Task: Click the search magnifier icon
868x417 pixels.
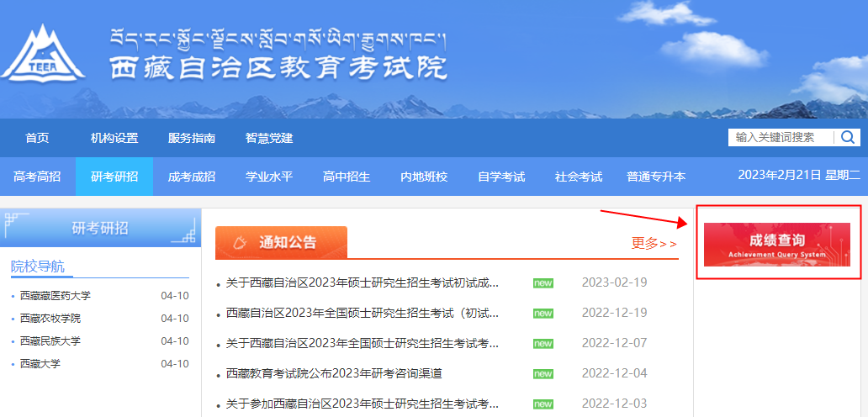Action: click(x=848, y=138)
